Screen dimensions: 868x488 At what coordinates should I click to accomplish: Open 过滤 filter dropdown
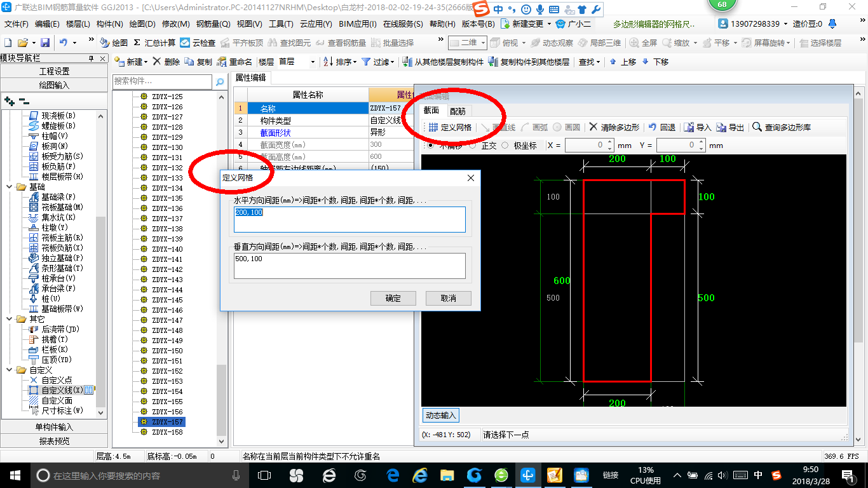tap(393, 62)
